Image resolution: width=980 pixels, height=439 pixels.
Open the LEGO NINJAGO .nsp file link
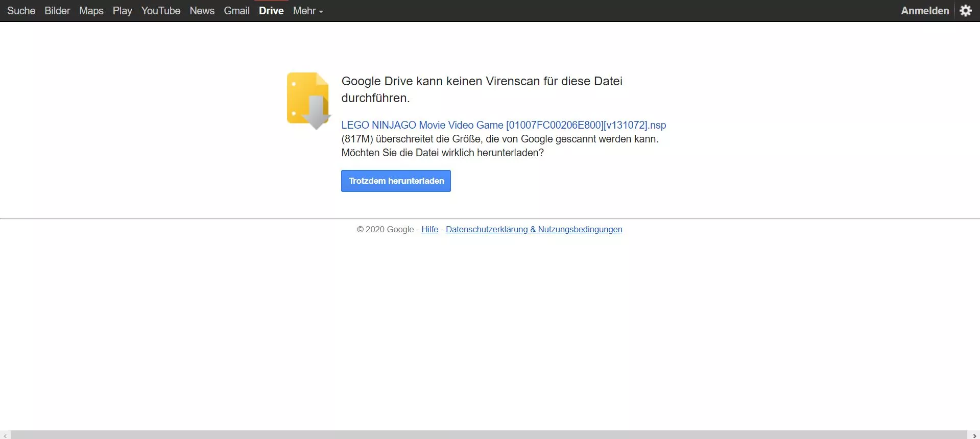[504, 125]
